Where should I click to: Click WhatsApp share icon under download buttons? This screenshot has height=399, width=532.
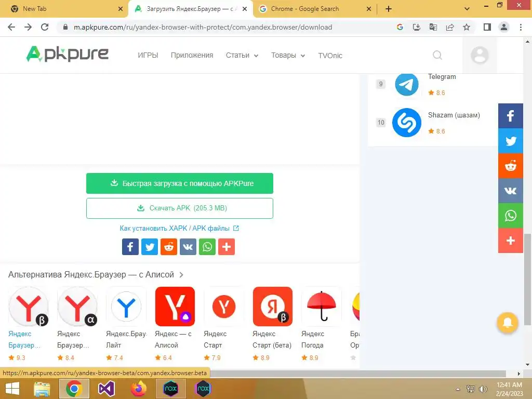pos(207,247)
